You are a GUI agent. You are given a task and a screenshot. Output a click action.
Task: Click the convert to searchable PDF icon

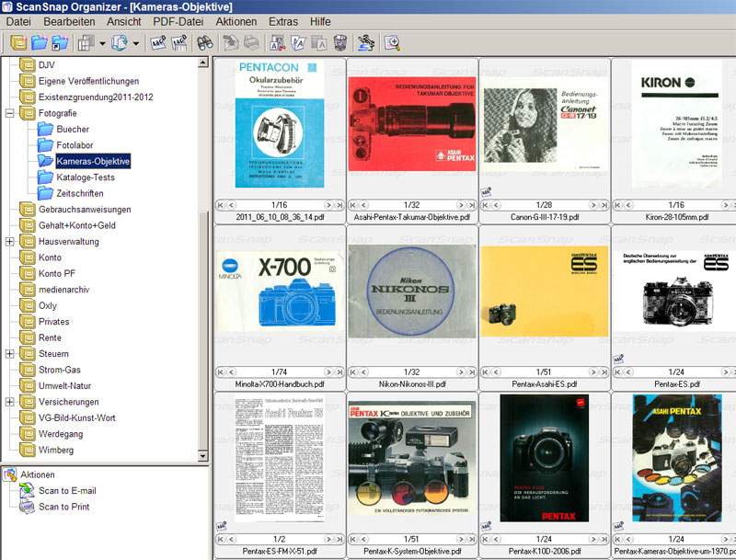click(120, 42)
